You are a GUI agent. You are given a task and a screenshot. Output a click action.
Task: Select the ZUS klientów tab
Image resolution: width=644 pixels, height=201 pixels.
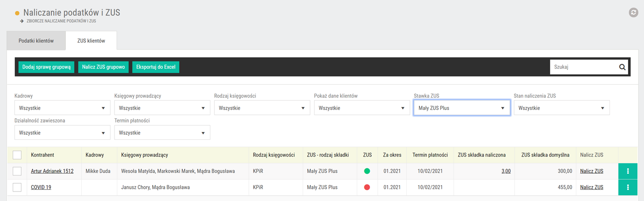pos(91,41)
